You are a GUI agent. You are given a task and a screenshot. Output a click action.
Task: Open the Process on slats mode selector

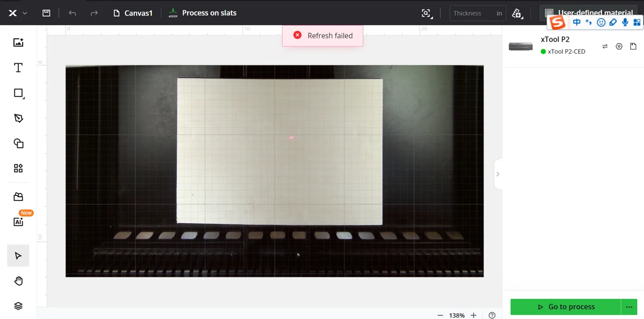point(202,13)
